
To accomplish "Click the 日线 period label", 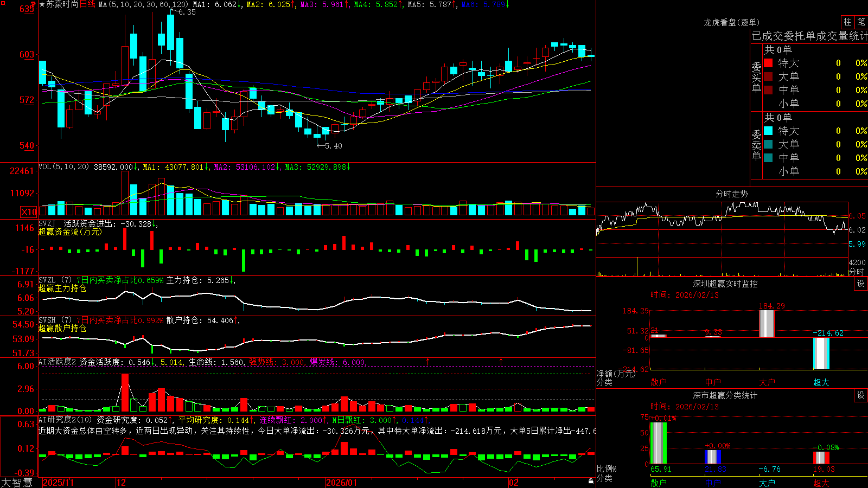I will 87,4.
